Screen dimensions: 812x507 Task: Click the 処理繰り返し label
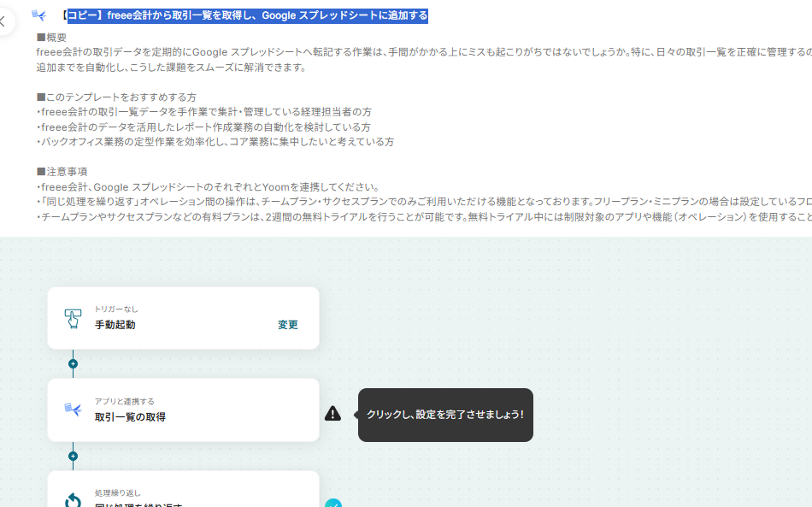(x=118, y=493)
